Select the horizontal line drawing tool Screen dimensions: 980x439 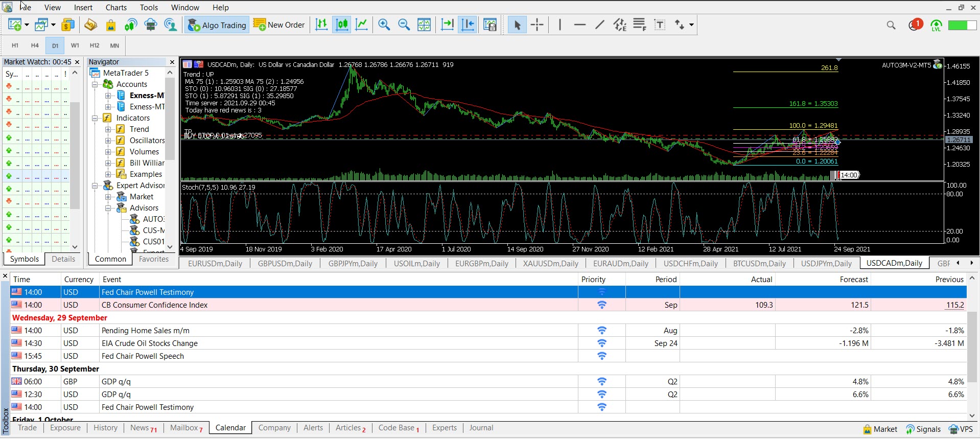point(580,25)
